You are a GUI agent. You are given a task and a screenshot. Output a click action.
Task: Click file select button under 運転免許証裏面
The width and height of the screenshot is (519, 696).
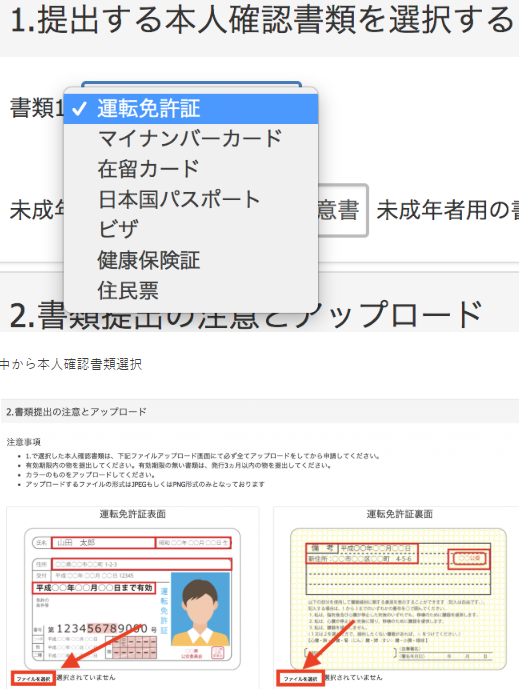click(x=301, y=679)
